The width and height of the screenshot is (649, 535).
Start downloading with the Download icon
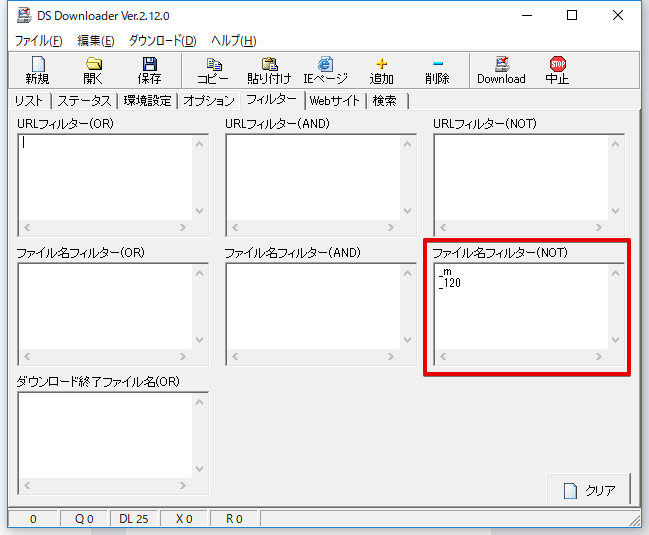(501, 64)
